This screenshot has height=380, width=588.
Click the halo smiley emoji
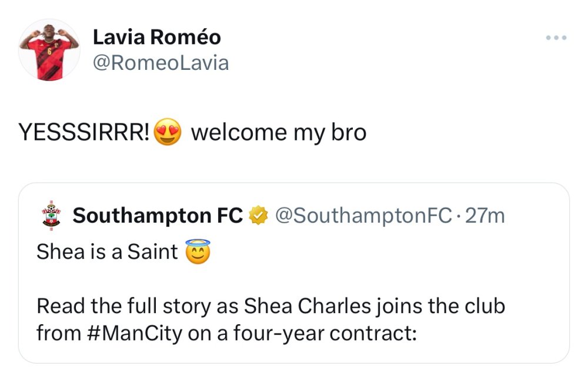(x=198, y=252)
